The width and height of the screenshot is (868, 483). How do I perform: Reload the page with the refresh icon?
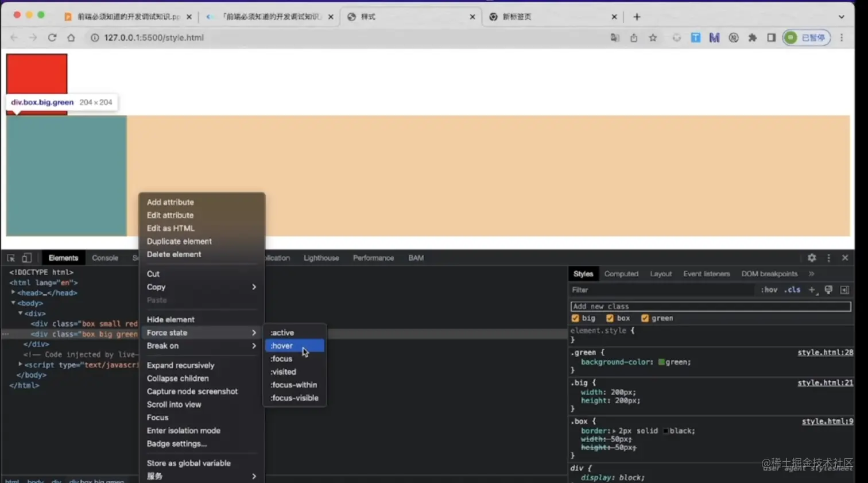pos(52,37)
